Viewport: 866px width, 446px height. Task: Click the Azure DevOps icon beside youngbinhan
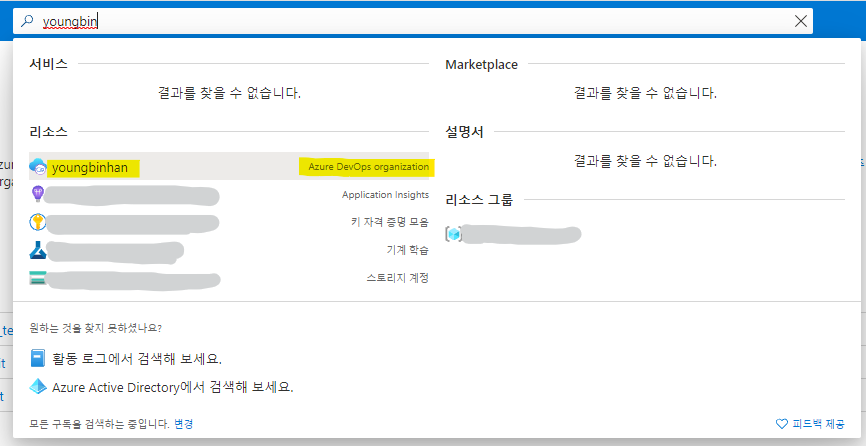[38, 167]
